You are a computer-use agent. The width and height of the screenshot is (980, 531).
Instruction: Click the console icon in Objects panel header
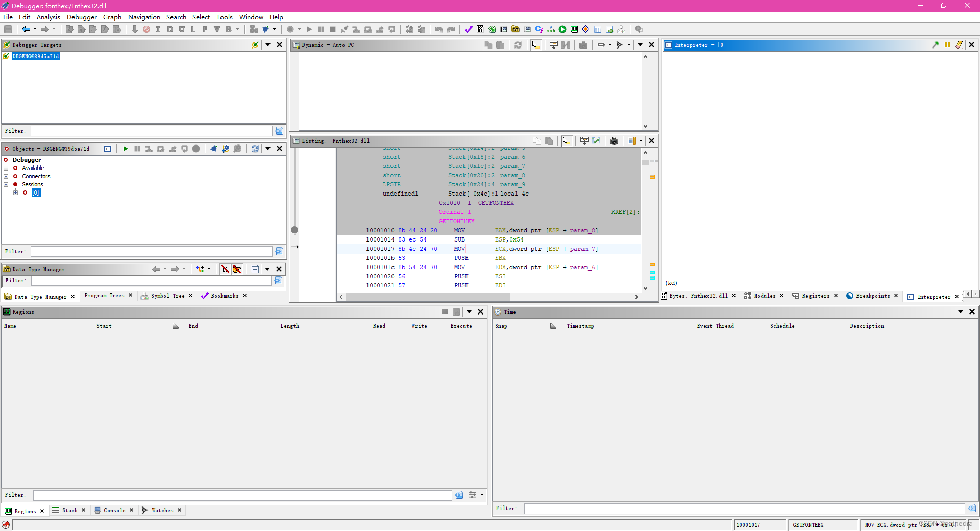tap(108, 149)
